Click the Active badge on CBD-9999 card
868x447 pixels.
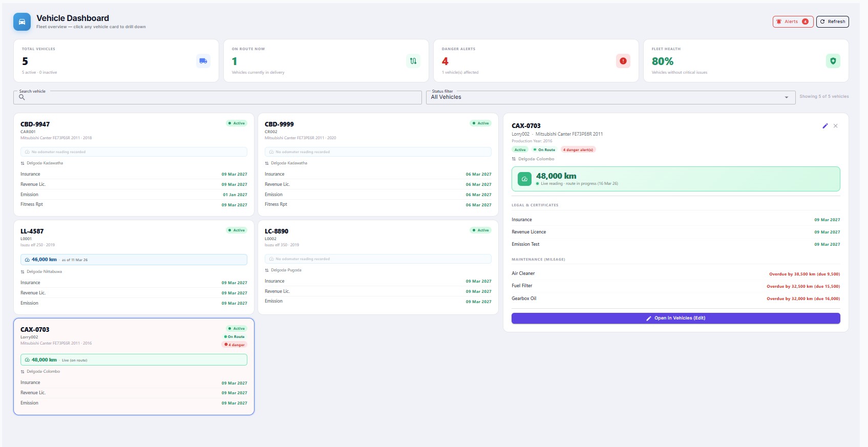(481, 123)
